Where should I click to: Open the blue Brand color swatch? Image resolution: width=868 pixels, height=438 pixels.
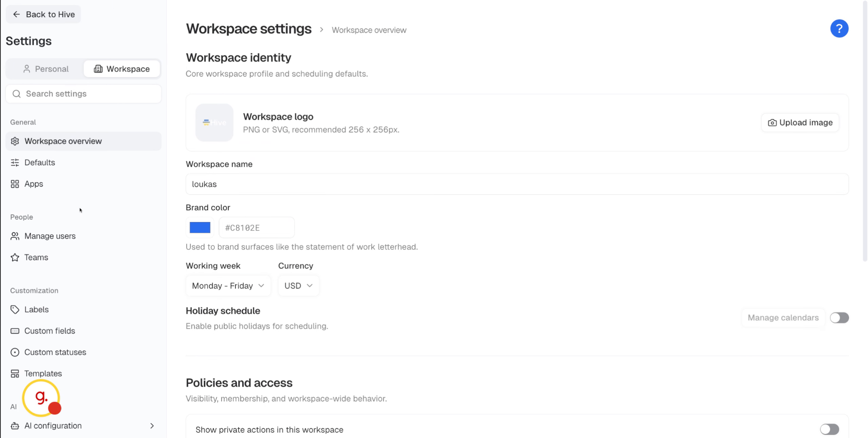click(200, 228)
